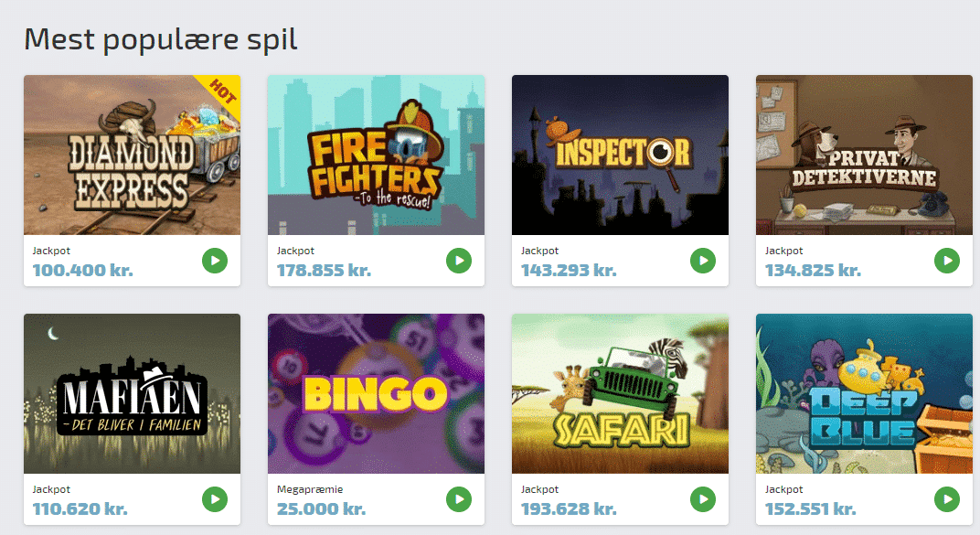Select the Fire Fighters cover image

376,154
